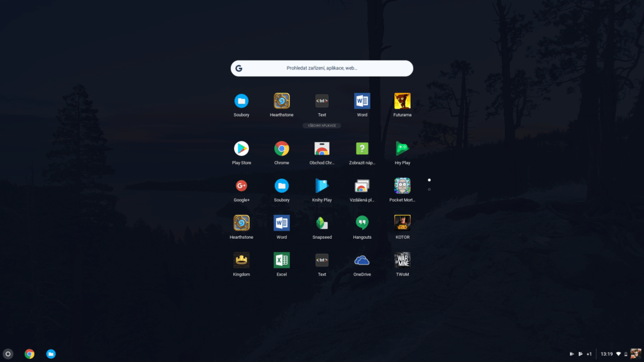
Task: Launch Hangouts from app grid
Action: tap(362, 223)
